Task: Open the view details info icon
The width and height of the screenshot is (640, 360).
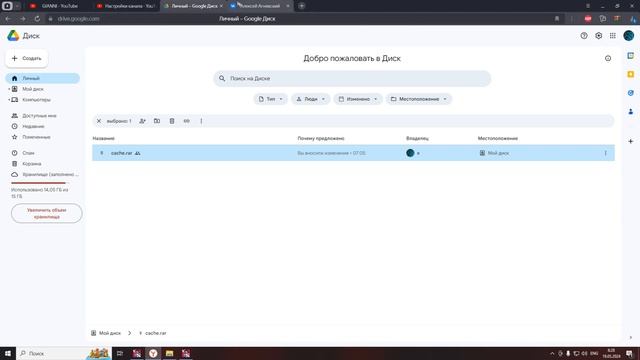Action: [x=608, y=58]
